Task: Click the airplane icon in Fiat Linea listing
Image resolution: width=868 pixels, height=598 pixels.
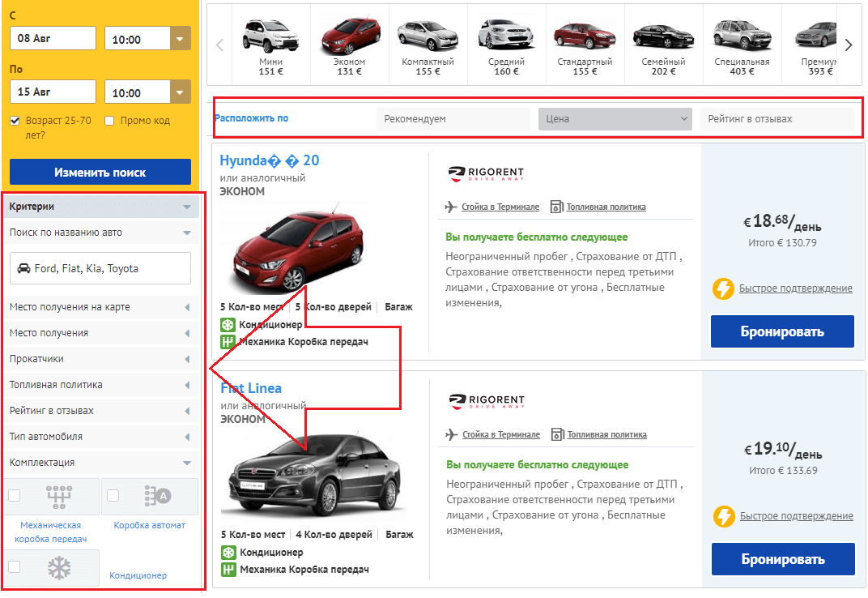Action: pyautogui.click(x=452, y=434)
